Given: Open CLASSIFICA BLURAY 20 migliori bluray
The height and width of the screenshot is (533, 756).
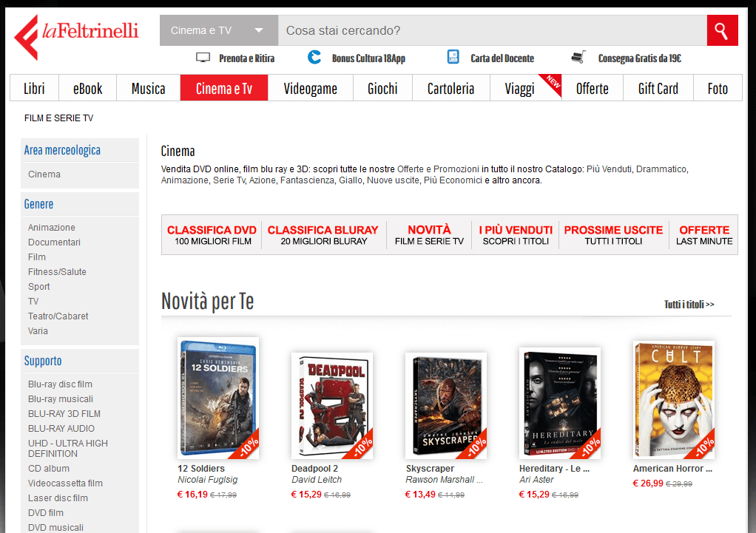Looking at the screenshot, I should (x=323, y=235).
